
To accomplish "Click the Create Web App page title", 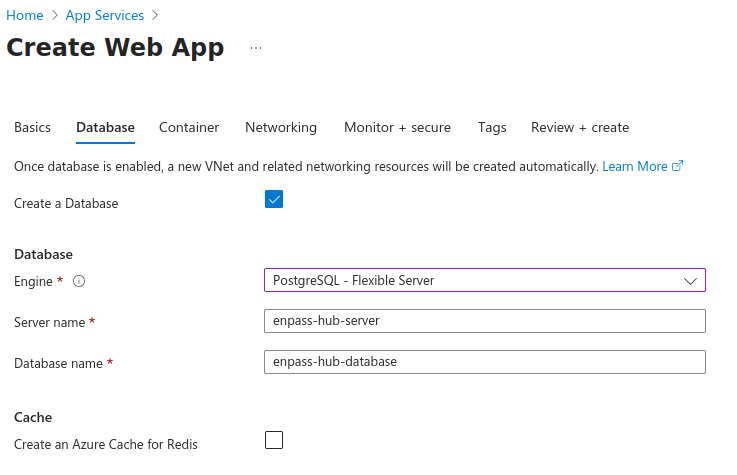I will pos(115,48).
